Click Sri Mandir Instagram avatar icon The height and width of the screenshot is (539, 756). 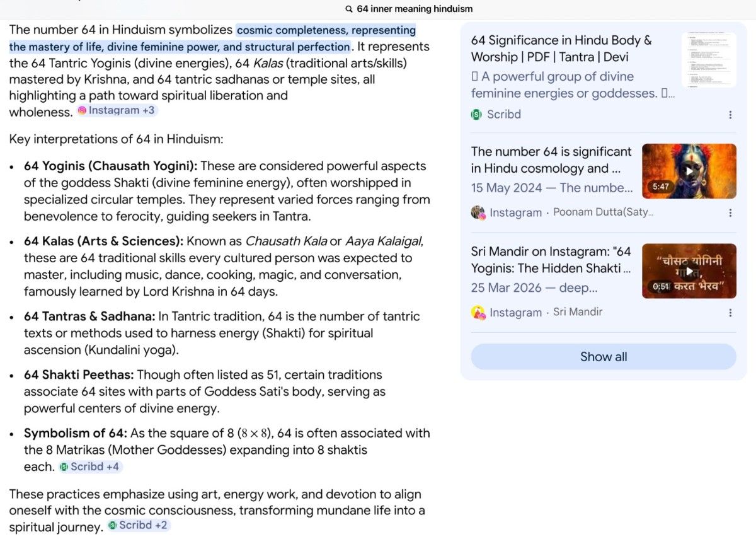478,312
